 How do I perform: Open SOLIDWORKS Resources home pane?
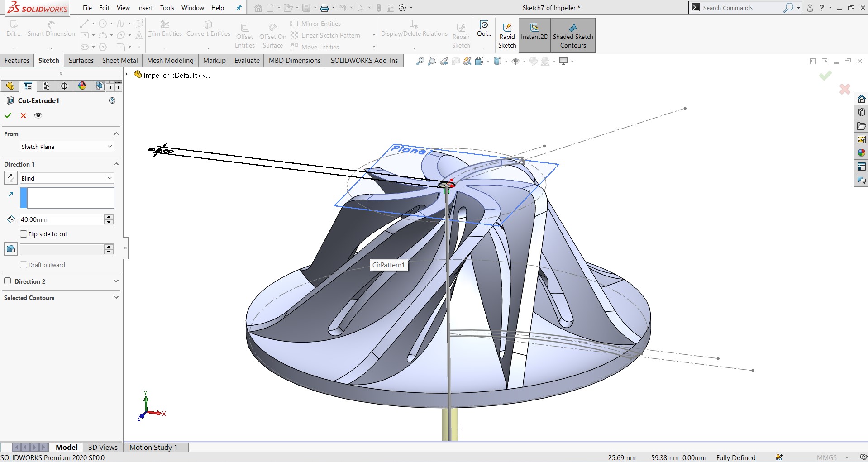tap(861, 99)
